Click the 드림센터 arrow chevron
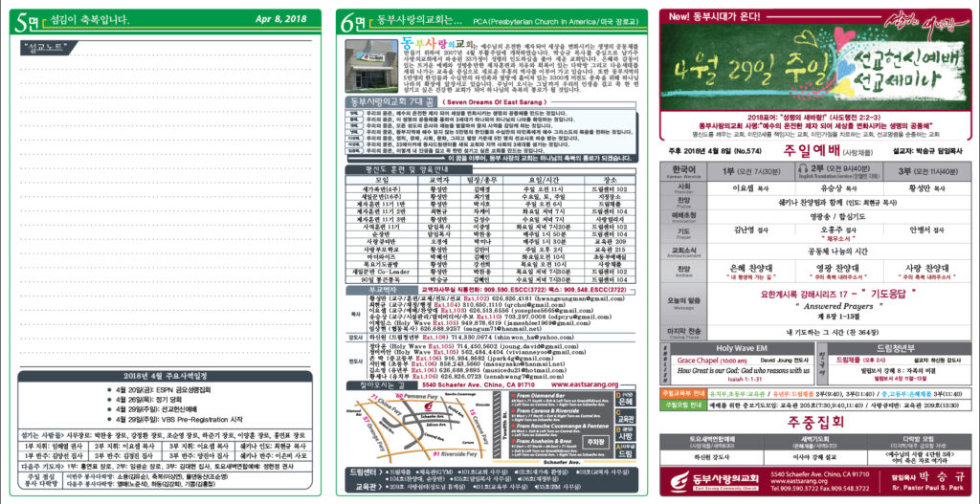The width and height of the screenshot is (980, 504). 382,472
